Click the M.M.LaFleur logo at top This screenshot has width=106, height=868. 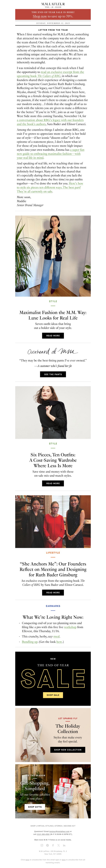53,5
